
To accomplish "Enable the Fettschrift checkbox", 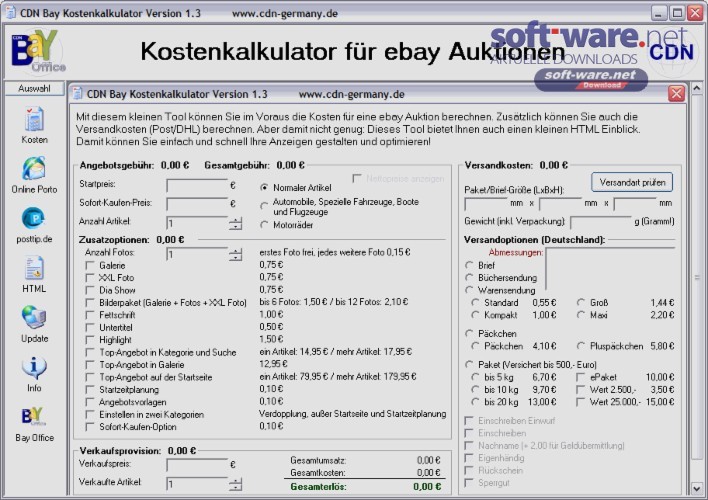I will point(90,315).
